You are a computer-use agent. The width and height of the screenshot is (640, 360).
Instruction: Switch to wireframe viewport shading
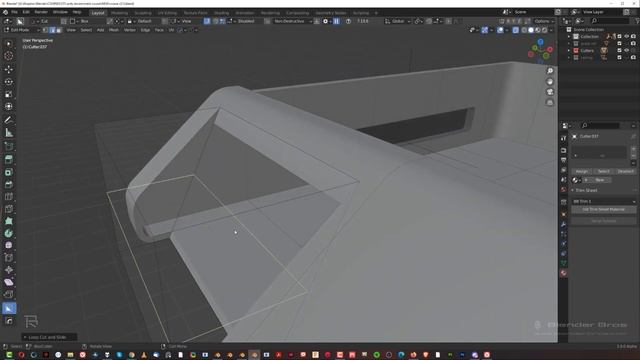click(x=524, y=30)
